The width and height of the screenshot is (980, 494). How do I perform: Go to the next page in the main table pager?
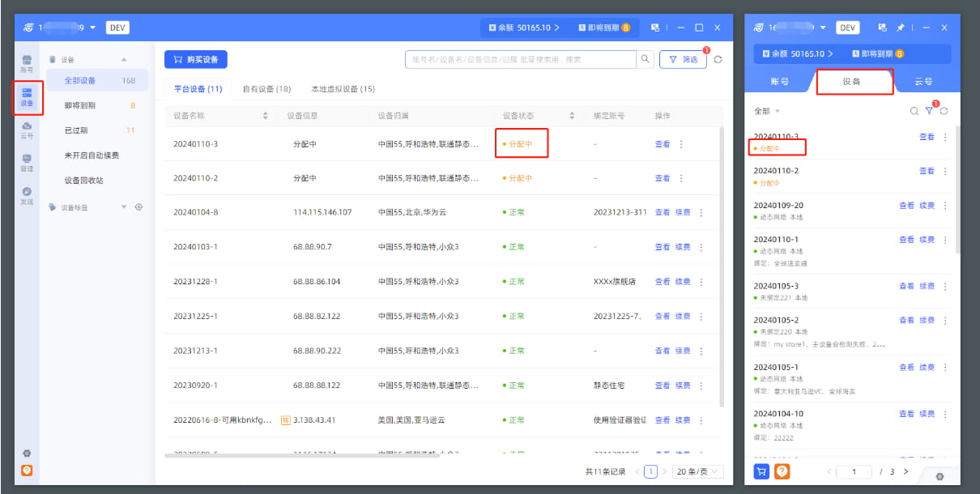coord(665,471)
